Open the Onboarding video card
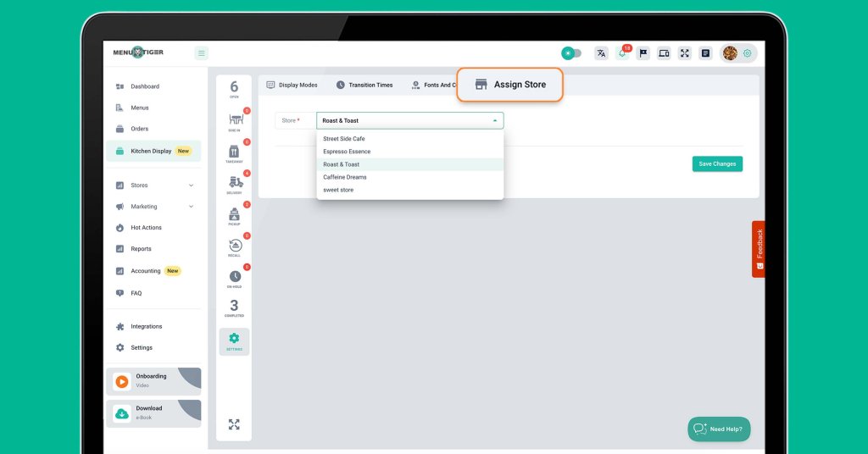868x454 pixels. tap(153, 381)
